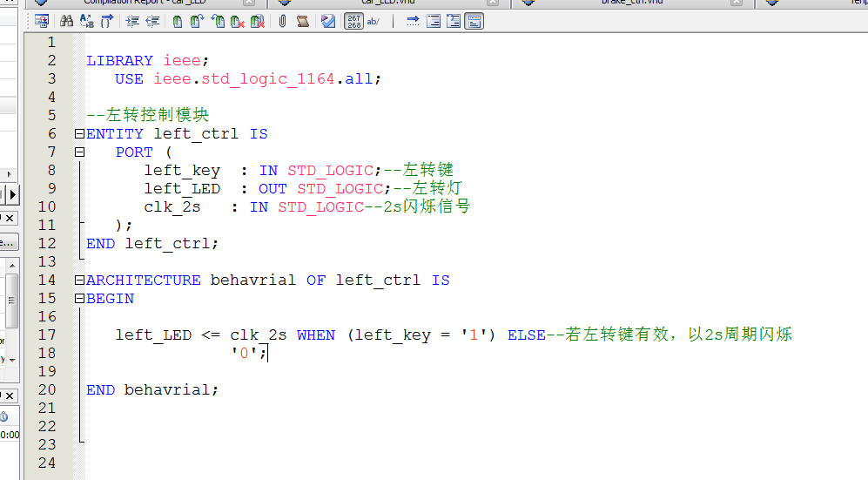Toggle the highlighted page layout icon
The image size is (868, 480).
(x=474, y=21)
